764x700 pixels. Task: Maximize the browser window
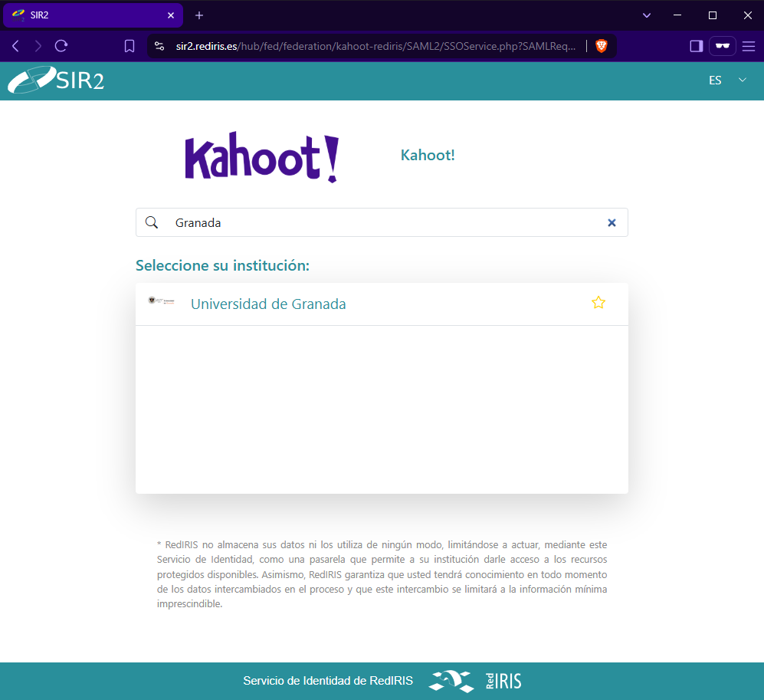pyautogui.click(x=713, y=15)
